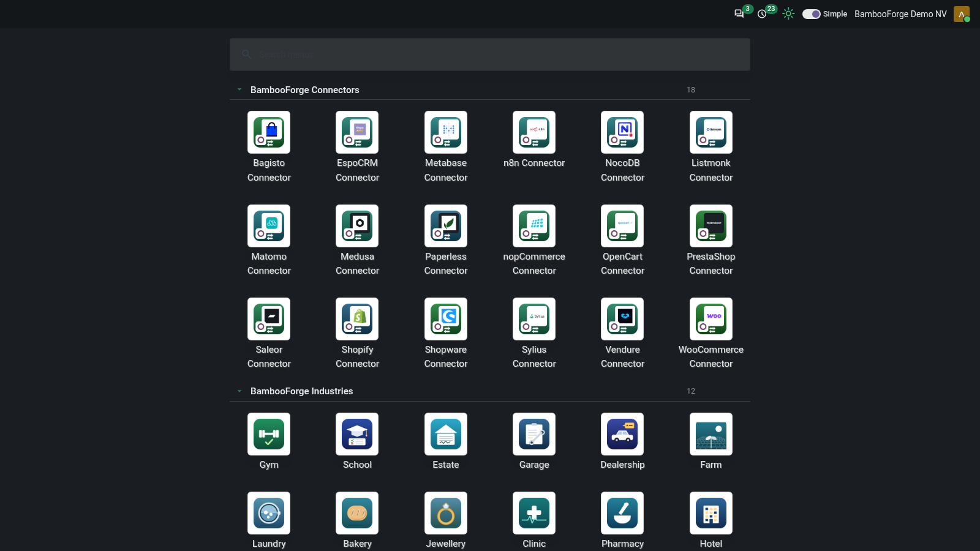This screenshot has height=551, width=980.
Task: Open the Saleor Connector app
Action: pyautogui.click(x=269, y=319)
